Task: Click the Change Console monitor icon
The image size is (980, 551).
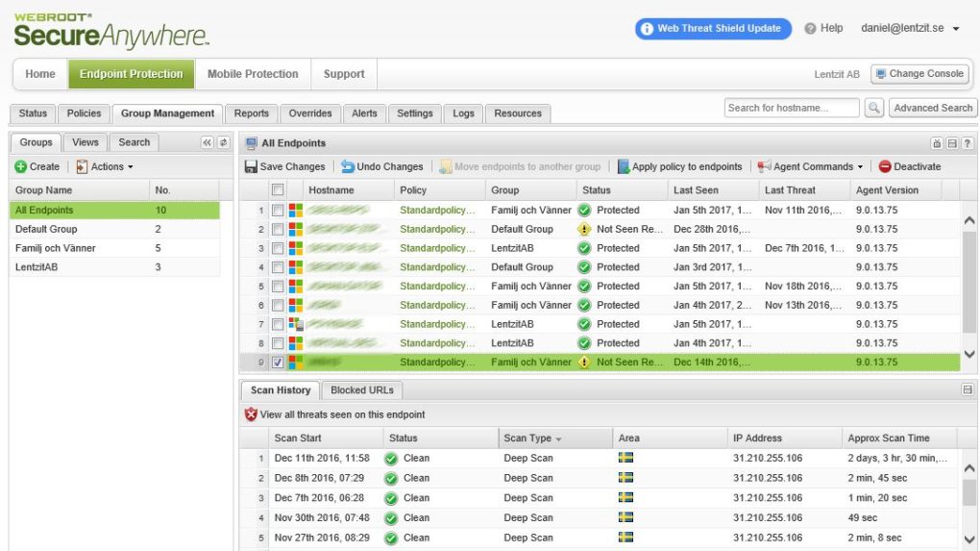Action: [881, 74]
